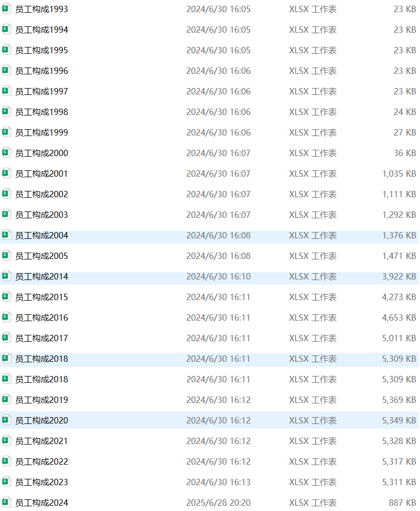
Task: Select the 4,653 KB size entry
Action: tap(399, 318)
